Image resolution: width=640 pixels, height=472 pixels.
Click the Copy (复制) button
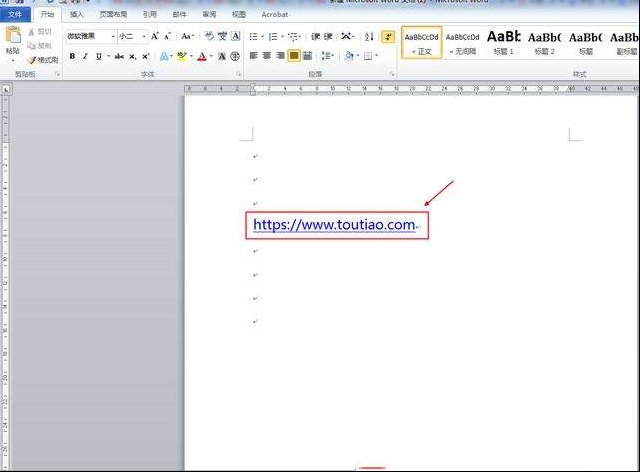[x=40, y=46]
